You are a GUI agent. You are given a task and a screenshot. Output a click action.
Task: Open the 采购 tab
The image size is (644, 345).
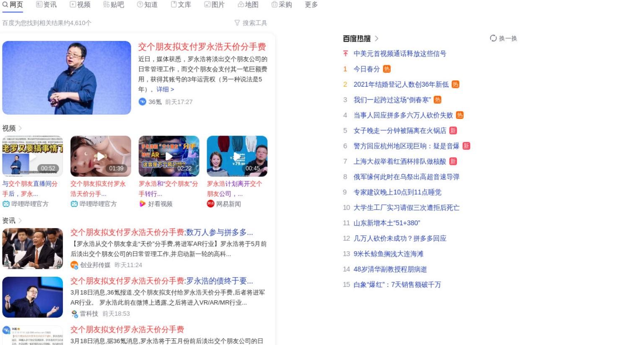pos(281,5)
